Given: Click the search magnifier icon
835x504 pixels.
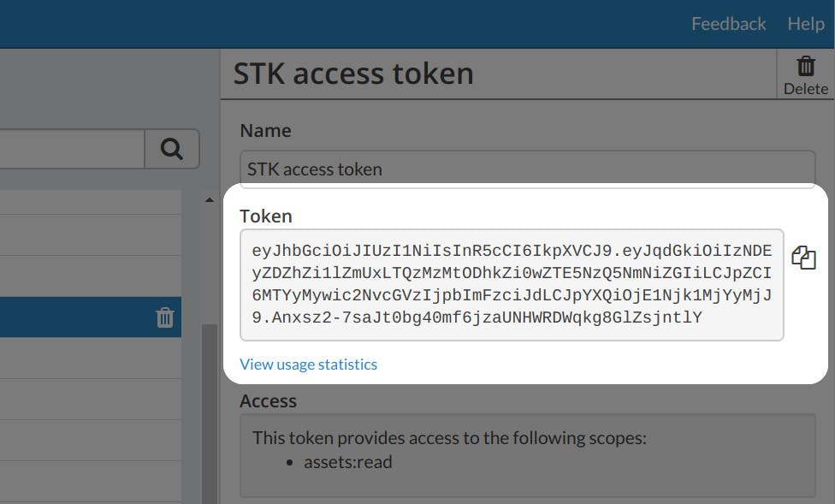Looking at the screenshot, I should pyautogui.click(x=173, y=148).
